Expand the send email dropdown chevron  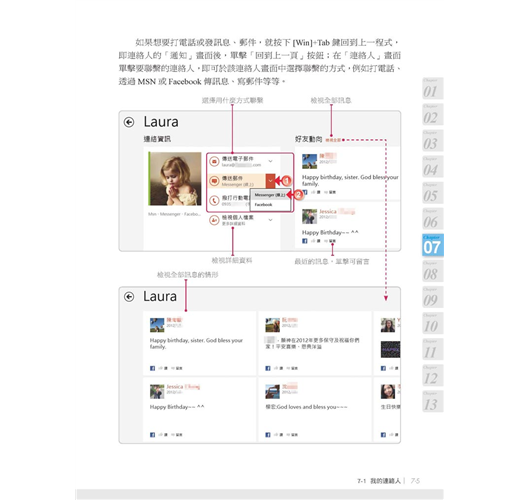point(271,161)
